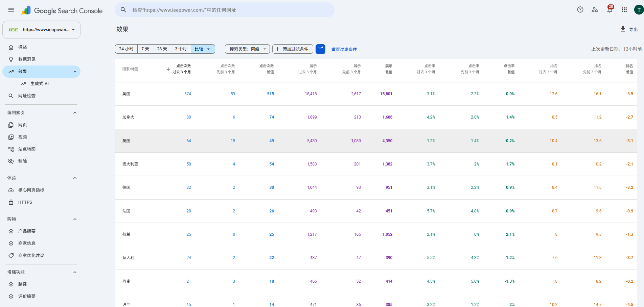Select the 28 天 date range
Screen dimensions: 644x307
click(162, 49)
